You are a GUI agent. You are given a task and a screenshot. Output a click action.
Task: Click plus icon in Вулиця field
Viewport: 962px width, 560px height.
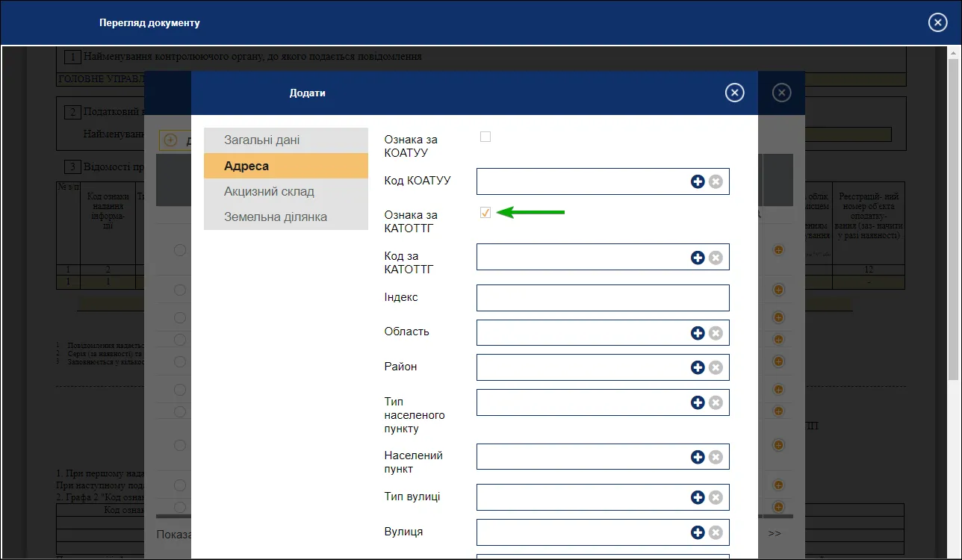[698, 532]
